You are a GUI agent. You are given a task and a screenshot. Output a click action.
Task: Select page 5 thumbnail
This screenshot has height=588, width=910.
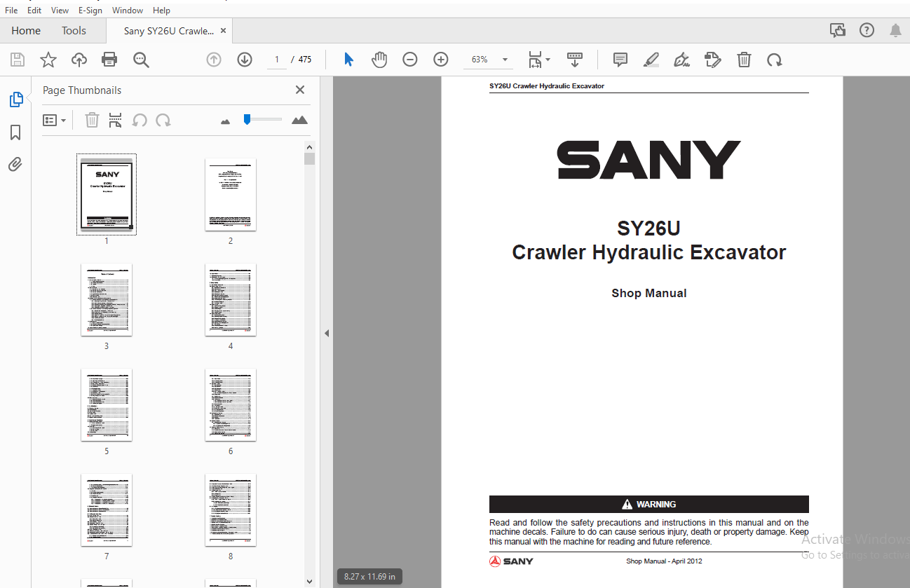click(x=107, y=404)
